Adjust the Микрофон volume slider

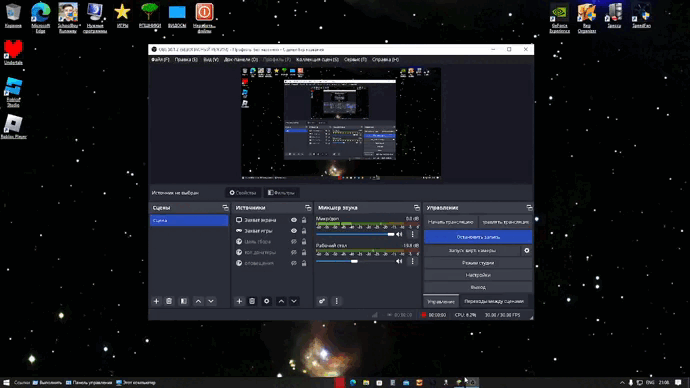pyautogui.click(x=355, y=234)
